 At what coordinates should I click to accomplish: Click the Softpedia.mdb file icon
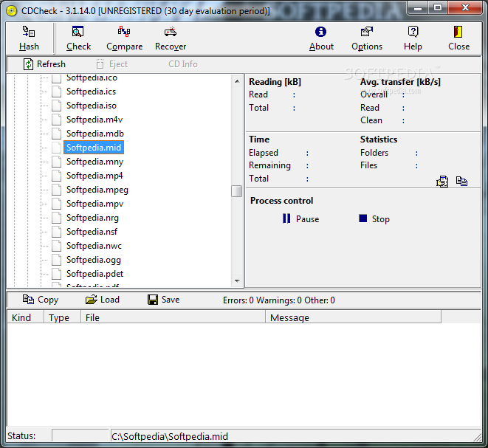pos(56,134)
